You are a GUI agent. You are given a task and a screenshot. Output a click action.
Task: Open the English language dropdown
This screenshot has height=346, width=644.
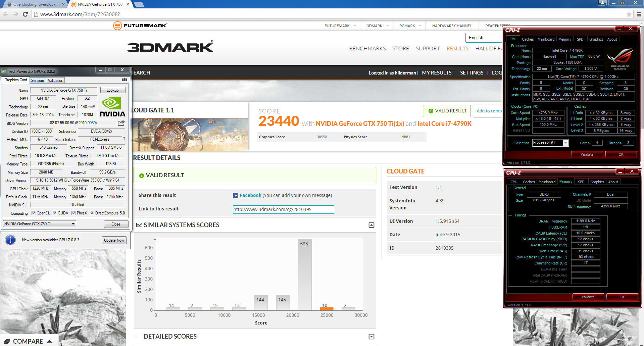483,38
